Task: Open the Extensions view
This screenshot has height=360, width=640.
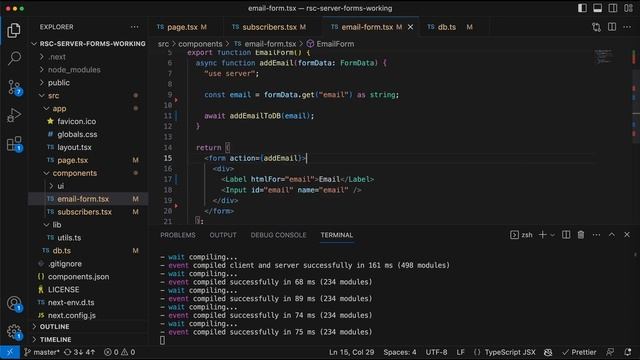Action: (14, 144)
